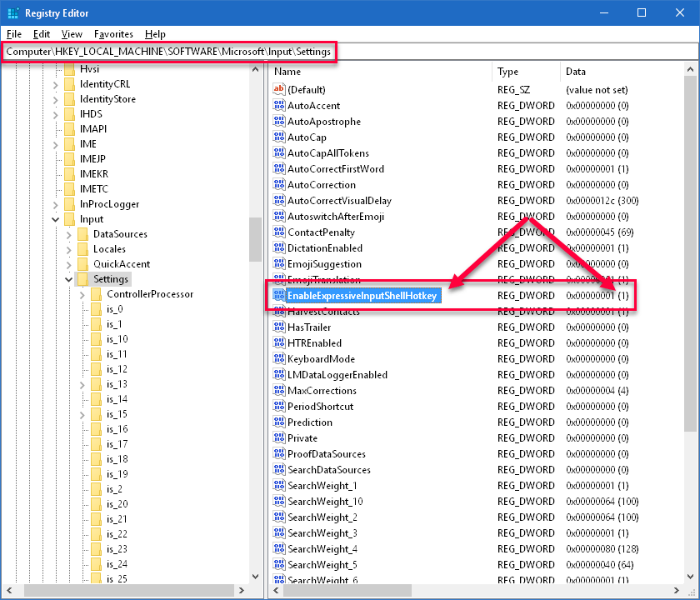
Task: Collapse the Settings key
Action: [x=68, y=279]
